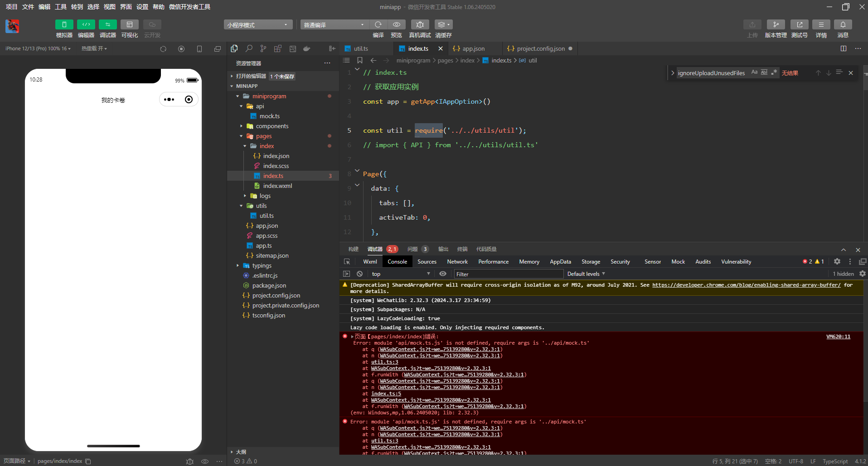868x466 pixels.
Task: Open devtools settings gear
Action: point(837,261)
